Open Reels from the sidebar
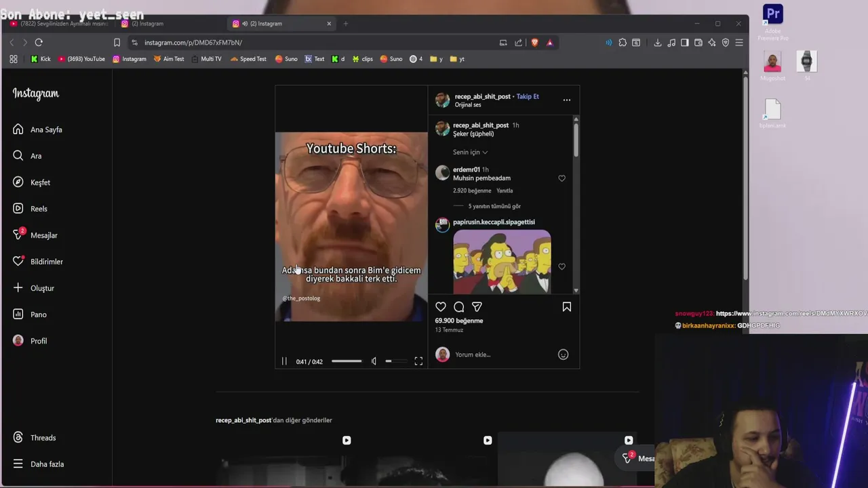The width and height of the screenshot is (868, 488). pyautogui.click(x=30, y=209)
